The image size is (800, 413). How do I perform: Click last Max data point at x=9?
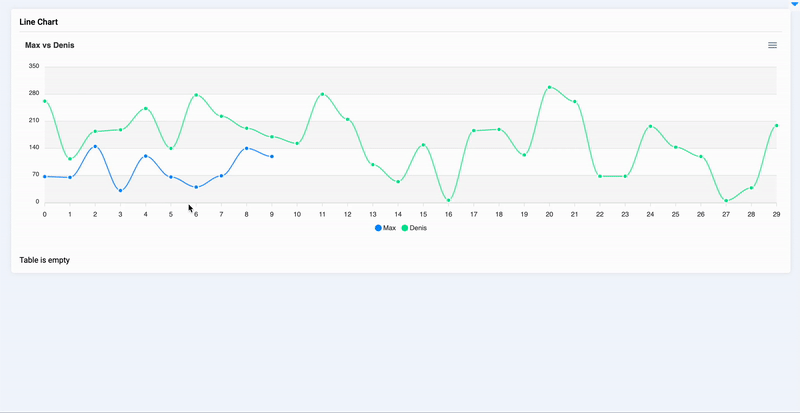(272, 156)
